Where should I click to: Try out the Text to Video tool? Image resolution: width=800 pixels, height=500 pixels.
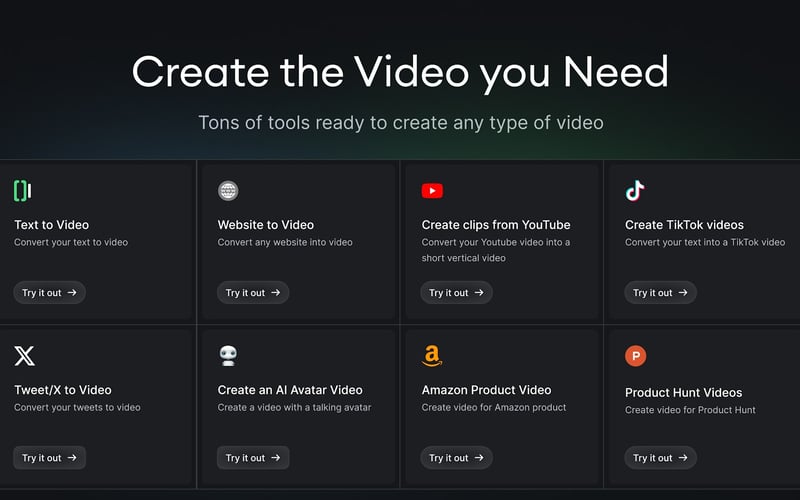(49, 292)
